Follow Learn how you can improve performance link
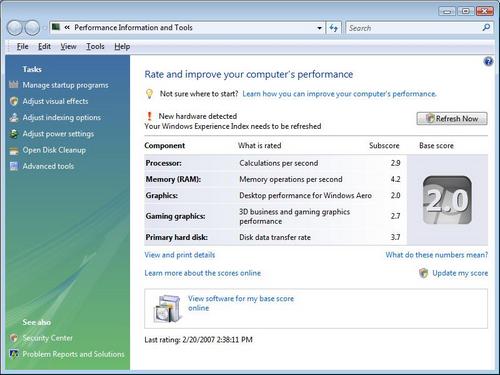 [339, 94]
